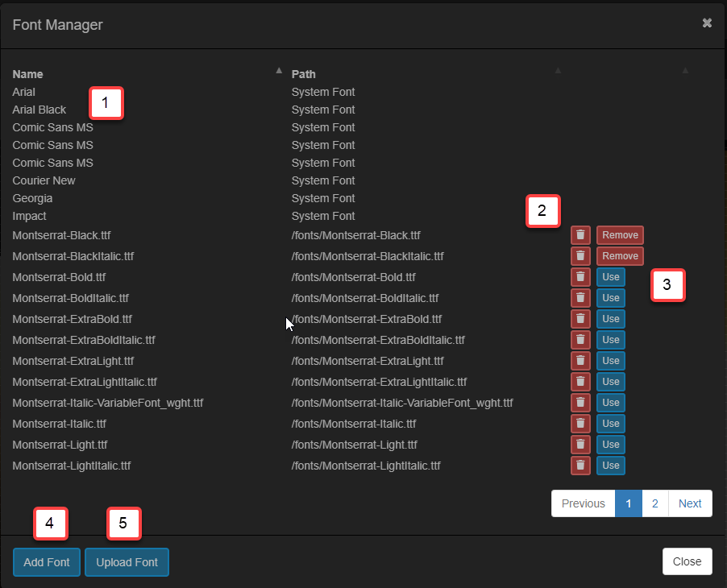Switch to page 2 of fonts
This screenshot has height=588, width=727.
[654, 503]
